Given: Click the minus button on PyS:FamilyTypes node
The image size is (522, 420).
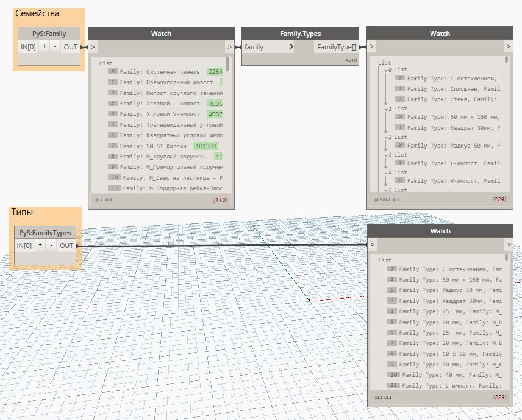Looking at the screenshot, I should tap(51, 245).
